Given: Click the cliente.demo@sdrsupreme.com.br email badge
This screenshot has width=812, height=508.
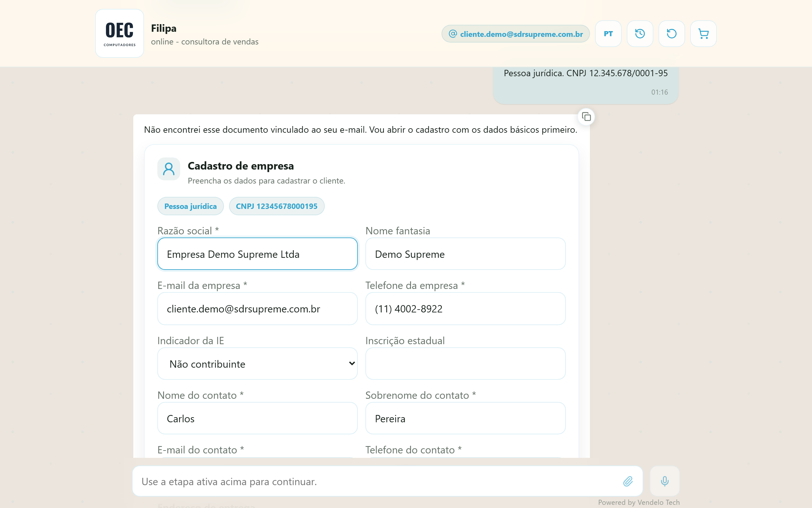Looking at the screenshot, I should 515,34.
